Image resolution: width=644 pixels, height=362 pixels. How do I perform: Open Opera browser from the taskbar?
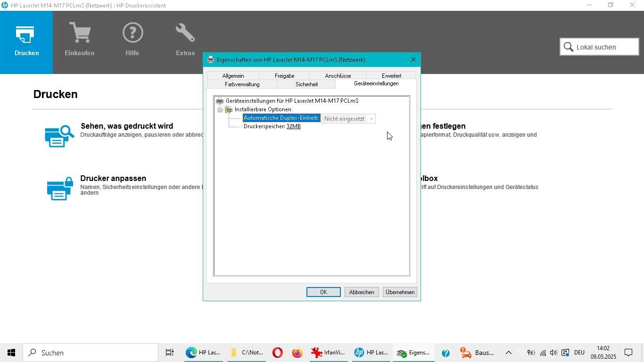278,353
